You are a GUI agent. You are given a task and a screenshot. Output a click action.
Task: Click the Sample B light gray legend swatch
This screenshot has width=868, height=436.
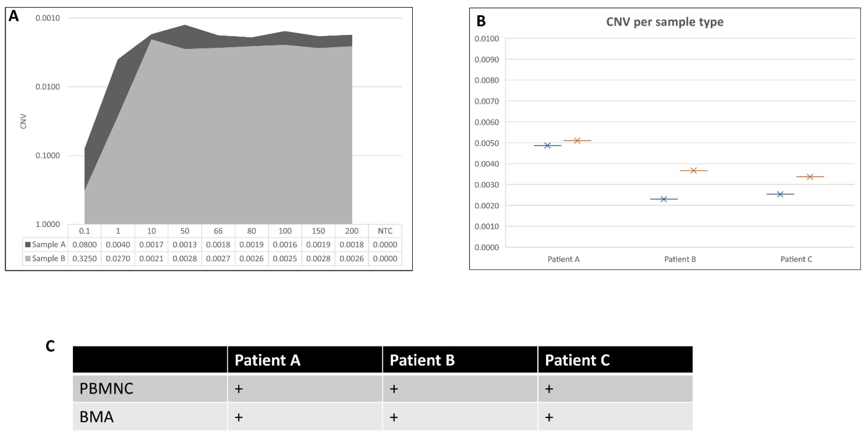(28, 259)
